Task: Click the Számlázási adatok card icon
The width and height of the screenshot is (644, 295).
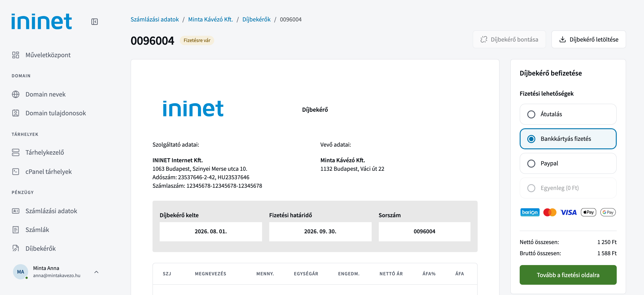Action: point(15,211)
